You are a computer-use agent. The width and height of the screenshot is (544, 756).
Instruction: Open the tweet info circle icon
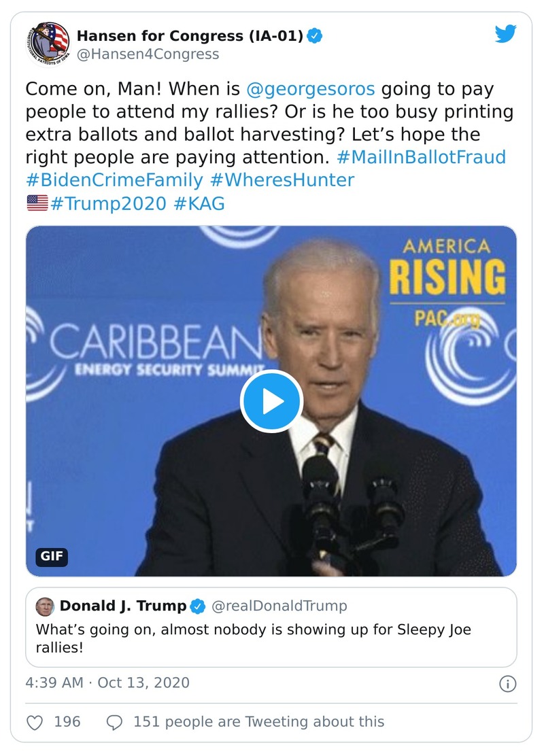point(507,683)
